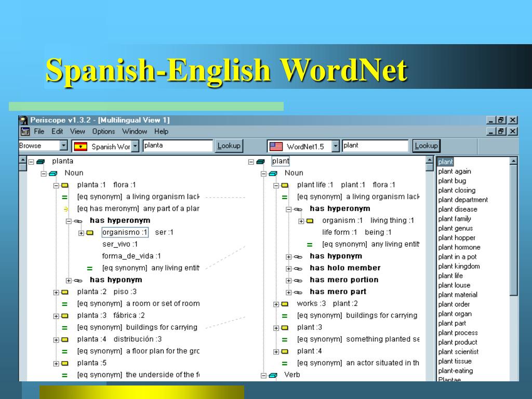The height and width of the screenshot is (399, 532).
Task: Open the document control icon left of File
Action: point(25,131)
